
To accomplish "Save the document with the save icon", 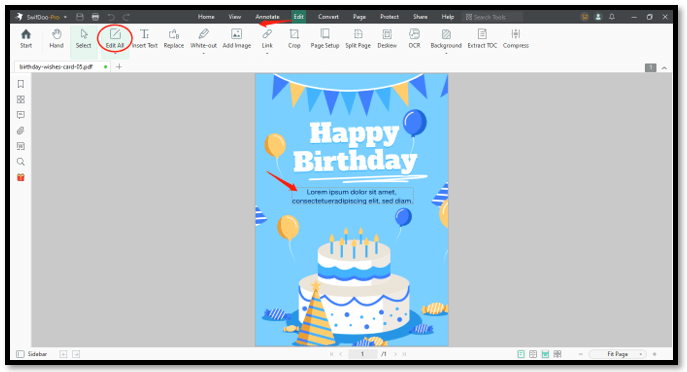I will [80, 17].
